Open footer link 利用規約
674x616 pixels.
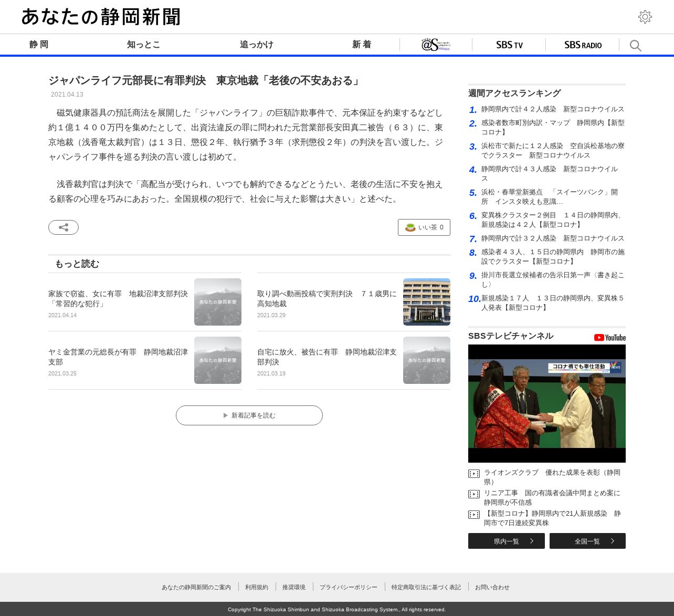pyautogui.click(x=257, y=588)
